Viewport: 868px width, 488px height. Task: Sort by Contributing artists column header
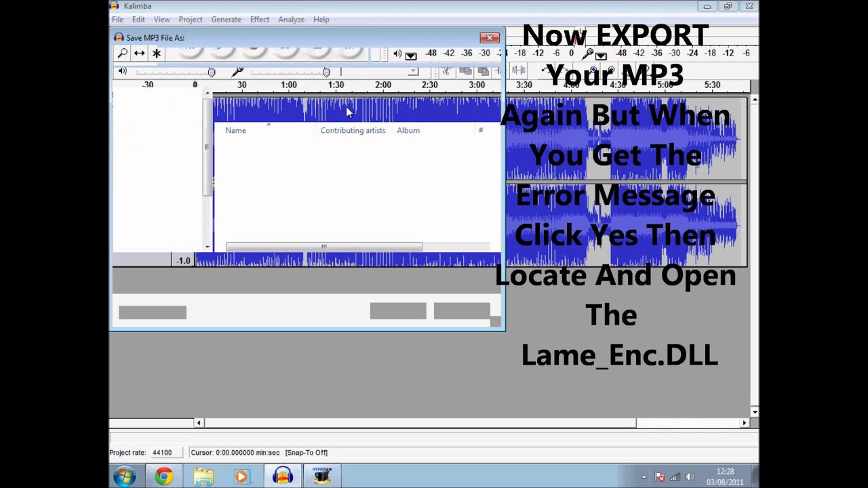[353, 130]
